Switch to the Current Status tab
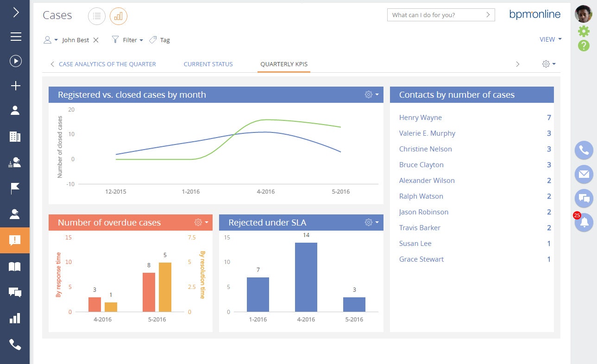 pos(208,64)
